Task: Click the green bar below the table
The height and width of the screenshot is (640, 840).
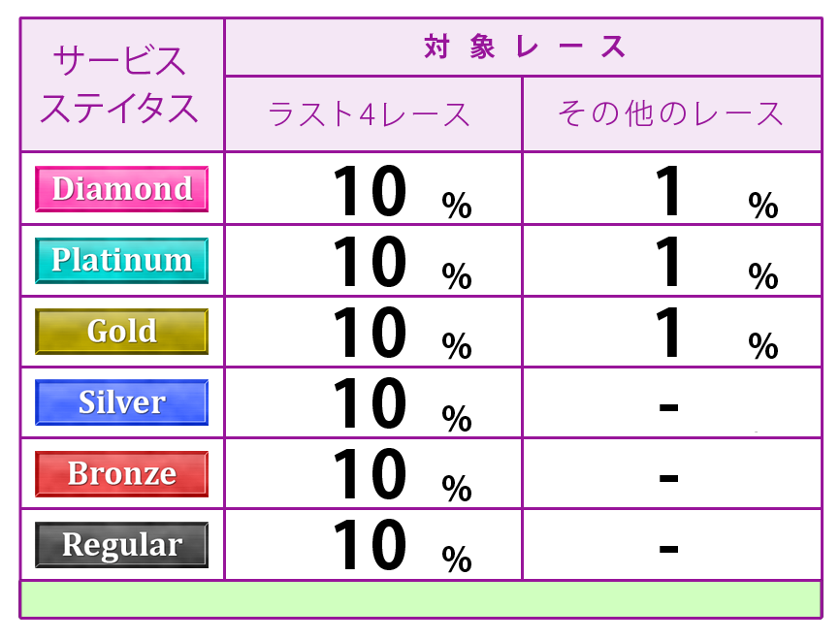Action: [x=420, y=599]
